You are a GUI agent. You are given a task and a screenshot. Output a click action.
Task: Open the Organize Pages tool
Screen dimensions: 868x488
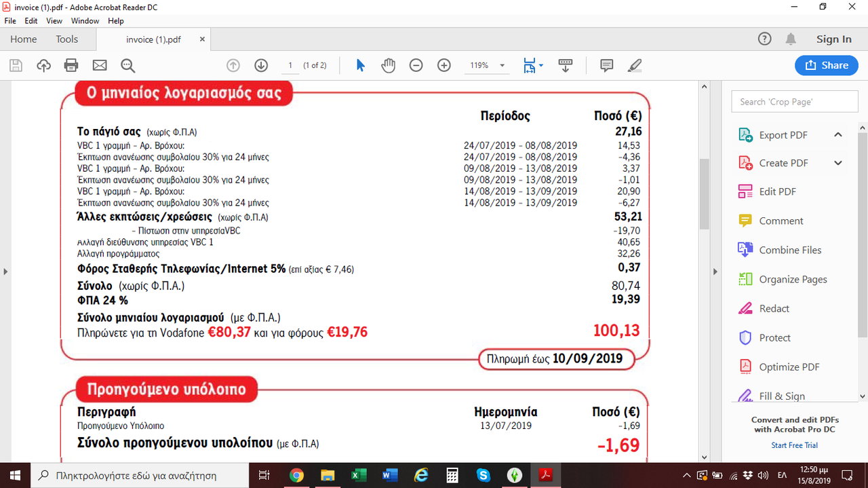[793, 279]
